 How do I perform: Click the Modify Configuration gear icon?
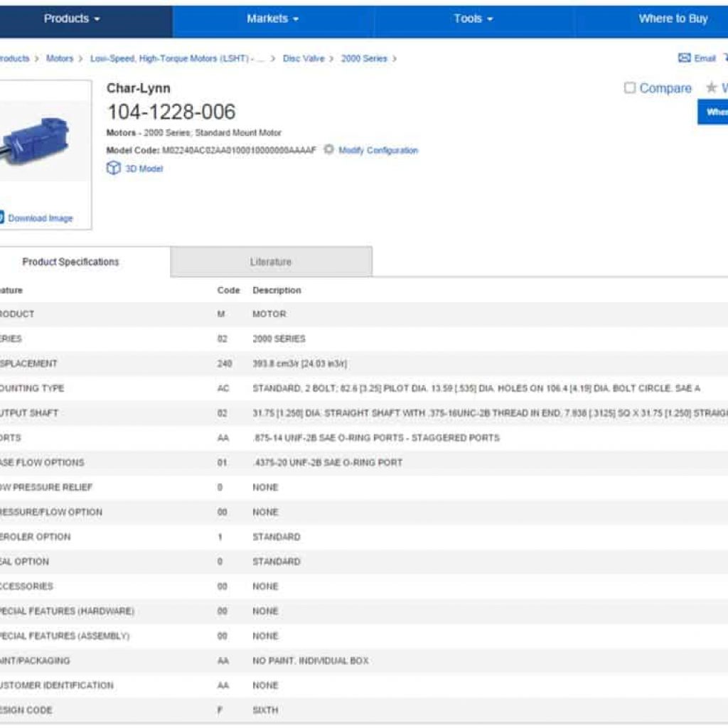327,150
